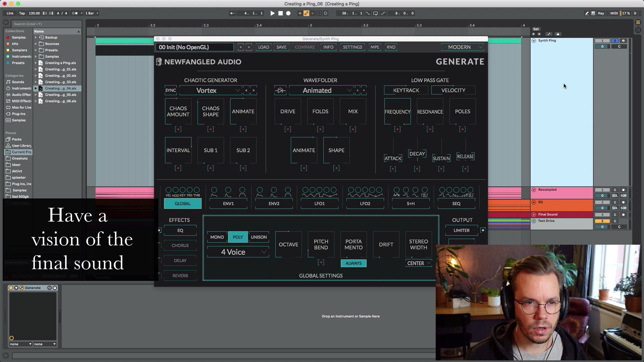This screenshot has width=644, height=362.
Task: Add modulation under the FOLDS knob
Action: (320, 129)
